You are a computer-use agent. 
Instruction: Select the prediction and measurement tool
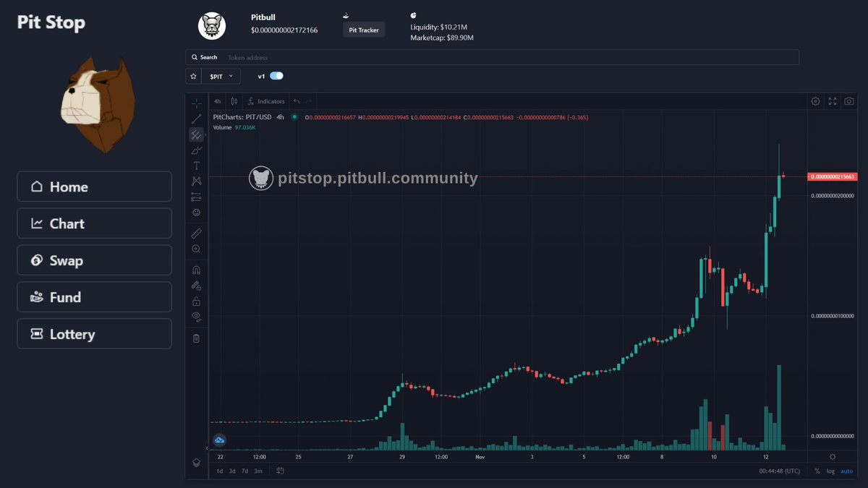click(x=196, y=197)
